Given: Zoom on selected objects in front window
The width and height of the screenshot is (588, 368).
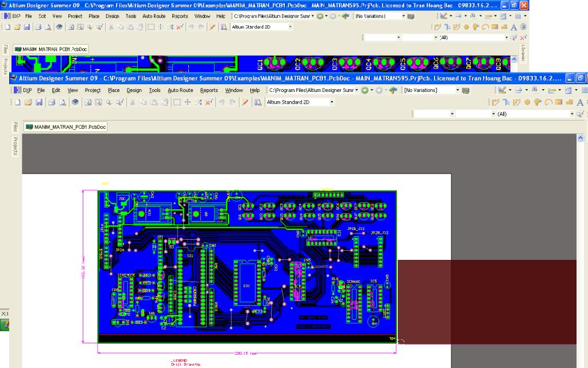Looking at the screenshot, I should (109, 102).
